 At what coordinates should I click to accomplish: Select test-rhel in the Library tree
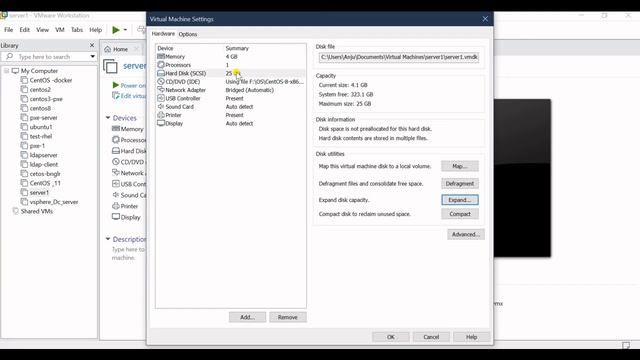click(41, 136)
